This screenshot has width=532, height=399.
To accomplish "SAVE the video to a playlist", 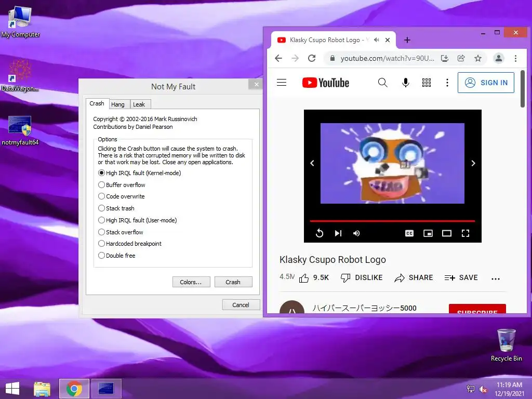I will 461,278.
